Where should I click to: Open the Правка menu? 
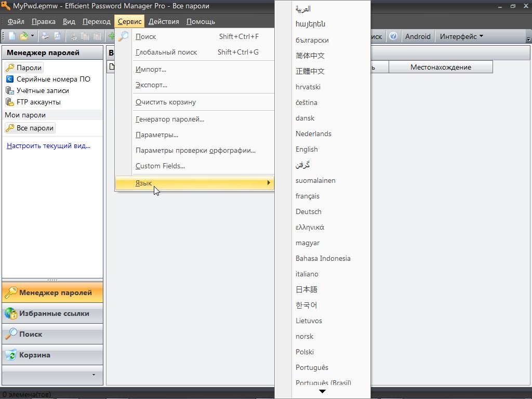tap(44, 21)
